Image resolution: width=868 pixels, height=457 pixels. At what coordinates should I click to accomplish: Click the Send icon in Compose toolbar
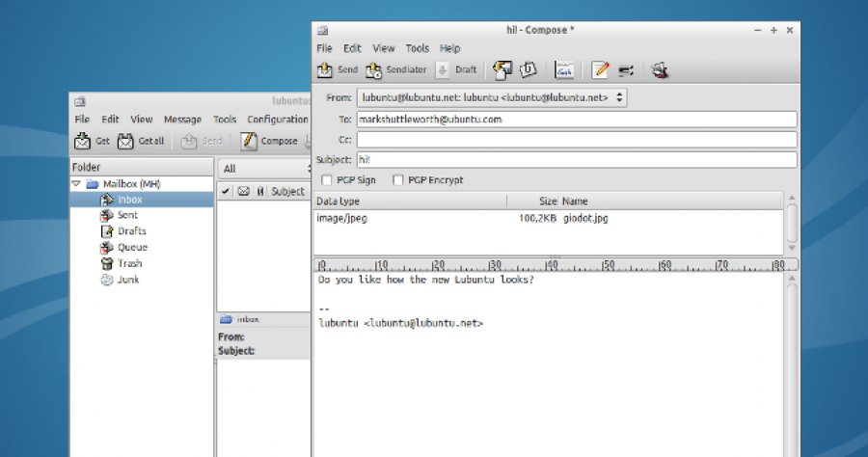(x=326, y=70)
